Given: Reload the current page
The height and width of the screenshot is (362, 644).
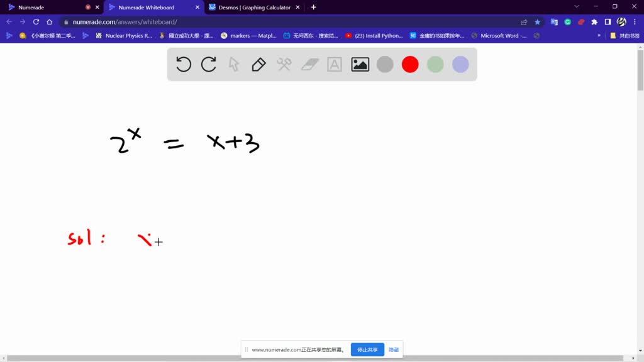Looking at the screenshot, I should 36,22.
